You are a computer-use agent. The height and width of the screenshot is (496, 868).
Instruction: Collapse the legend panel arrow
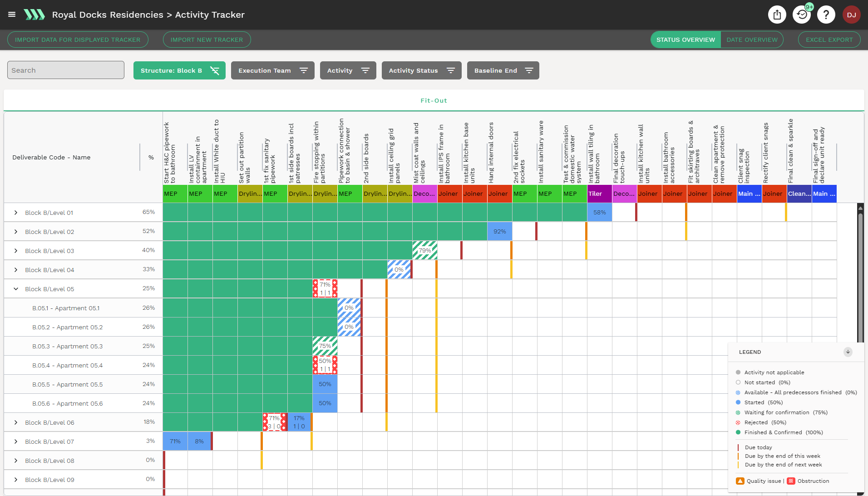point(848,352)
